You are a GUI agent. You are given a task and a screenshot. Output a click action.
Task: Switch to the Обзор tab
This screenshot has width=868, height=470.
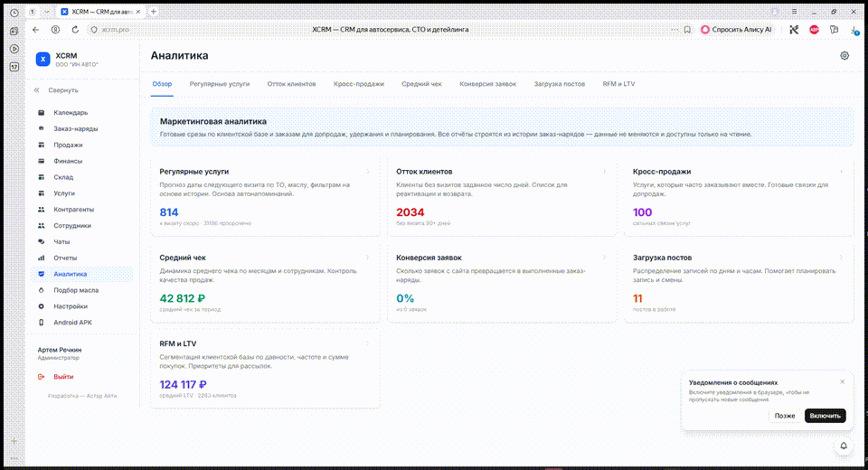pos(162,84)
